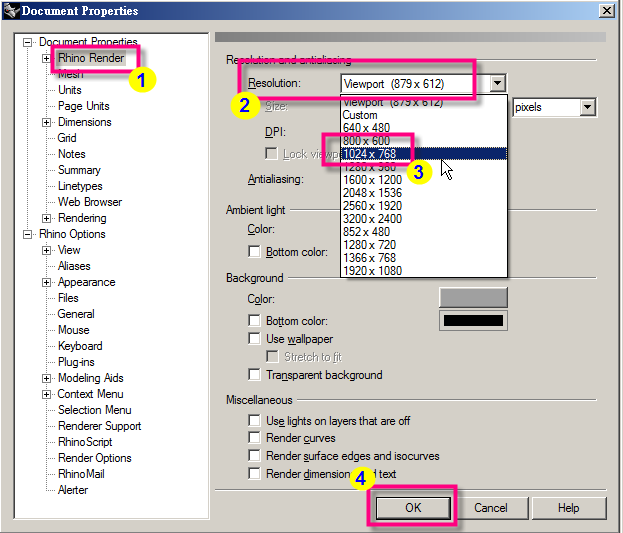The image size is (623, 533).
Task: Enable Use wallpaper checkbox
Action: click(x=254, y=339)
